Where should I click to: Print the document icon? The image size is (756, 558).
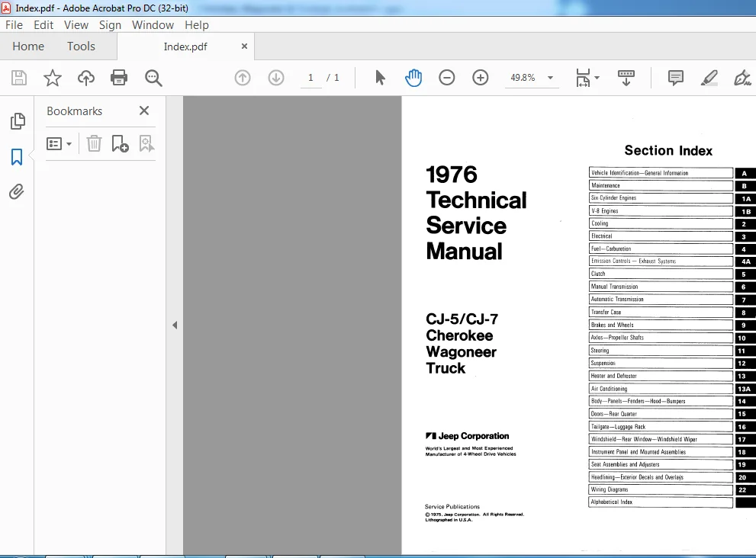point(119,78)
